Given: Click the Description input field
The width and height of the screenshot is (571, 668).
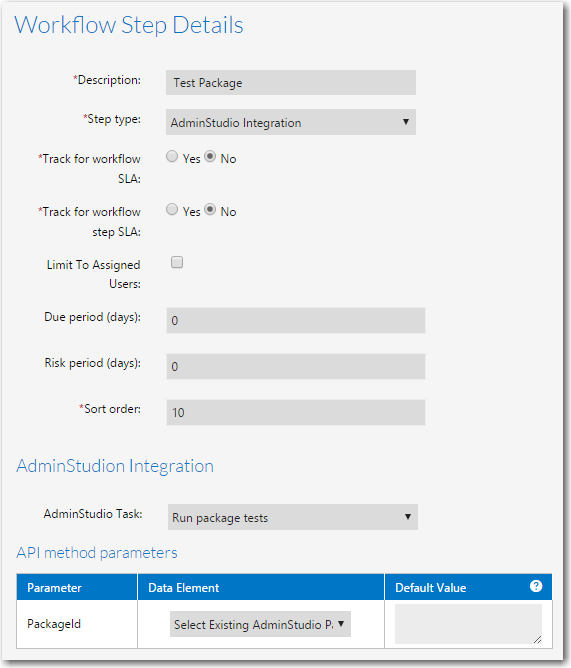Looking at the screenshot, I should pyautogui.click(x=291, y=83).
